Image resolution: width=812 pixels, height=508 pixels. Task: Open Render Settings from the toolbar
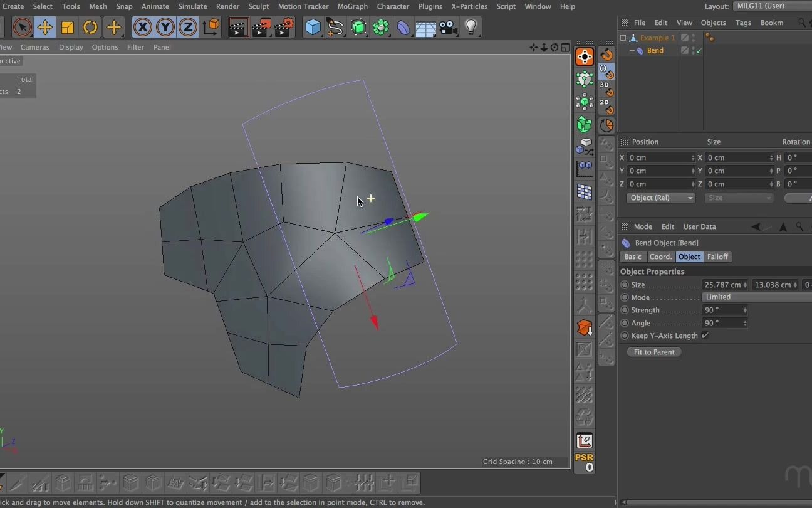click(x=284, y=27)
